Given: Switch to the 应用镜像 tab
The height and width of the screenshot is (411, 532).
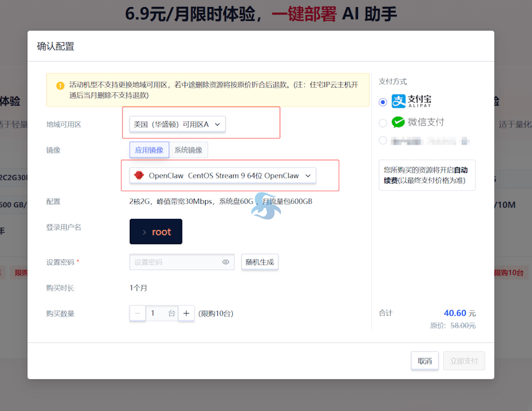Looking at the screenshot, I should [149, 149].
